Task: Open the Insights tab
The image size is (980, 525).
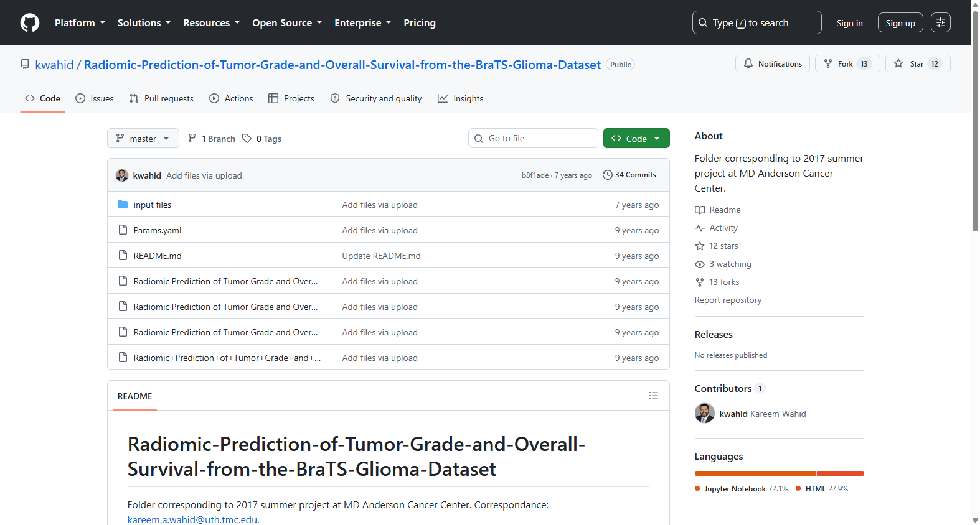Action: coord(461,98)
